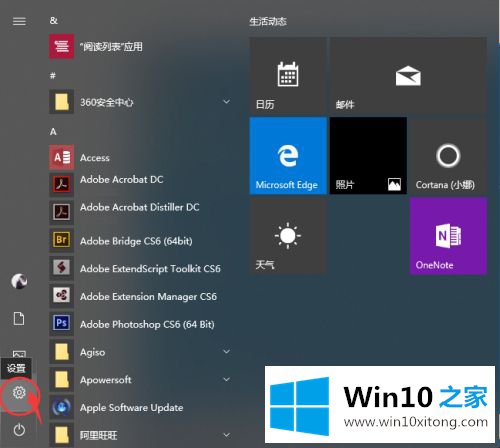Expand the 360安全中心 folder chevron
Screen dimensions: 500x448
(x=226, y=102)
